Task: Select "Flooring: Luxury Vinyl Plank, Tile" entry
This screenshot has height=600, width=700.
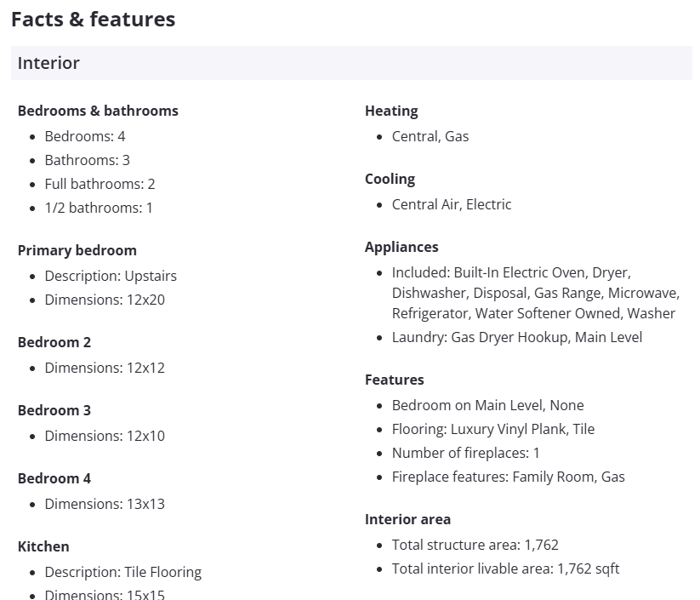Action: point(493,429)
